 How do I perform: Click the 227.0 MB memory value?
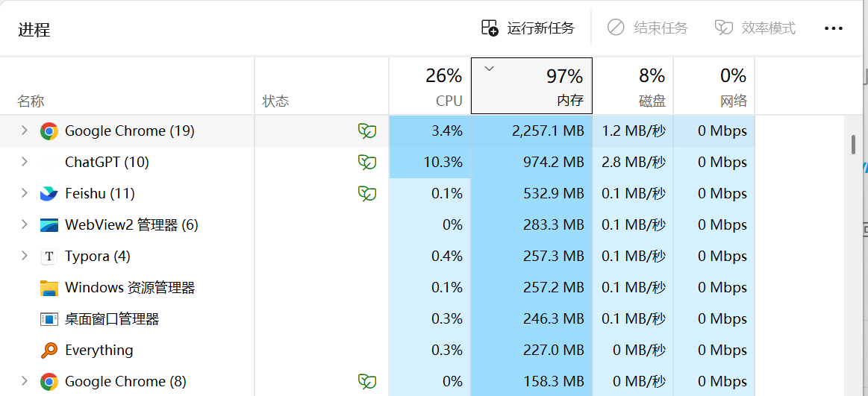(x=554, y=351)
